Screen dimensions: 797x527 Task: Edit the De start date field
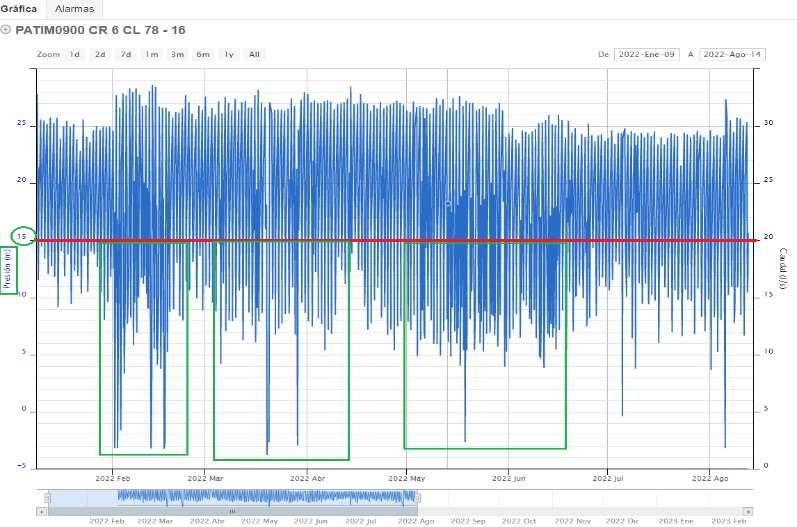pos(647,54)
